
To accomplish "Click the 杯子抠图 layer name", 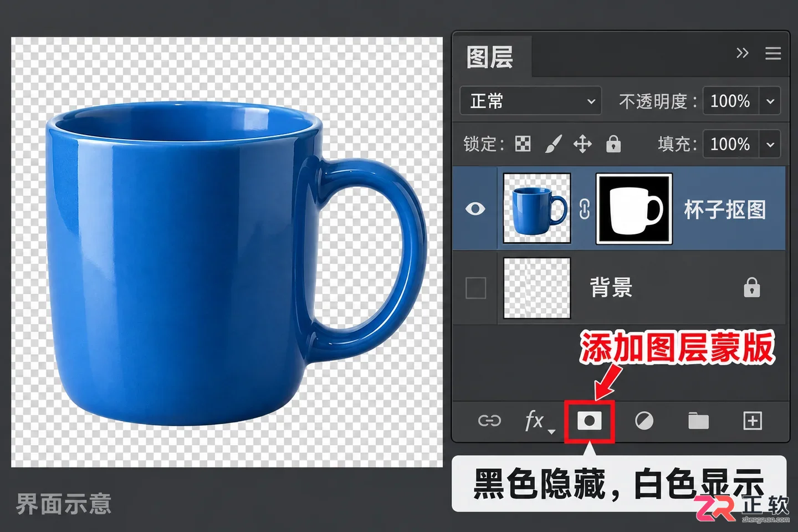I will pyautogui.click(x=725, y=209).
